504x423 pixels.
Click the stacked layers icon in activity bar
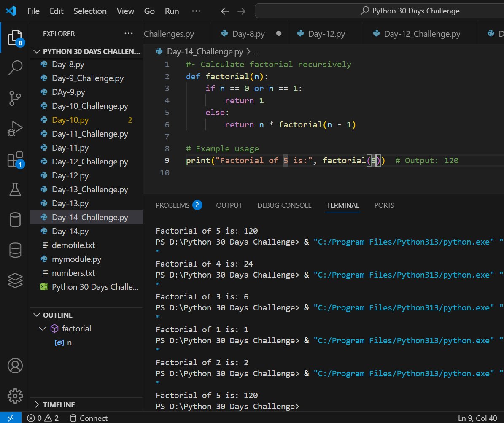pyautogui.click(x=15, y=280)
